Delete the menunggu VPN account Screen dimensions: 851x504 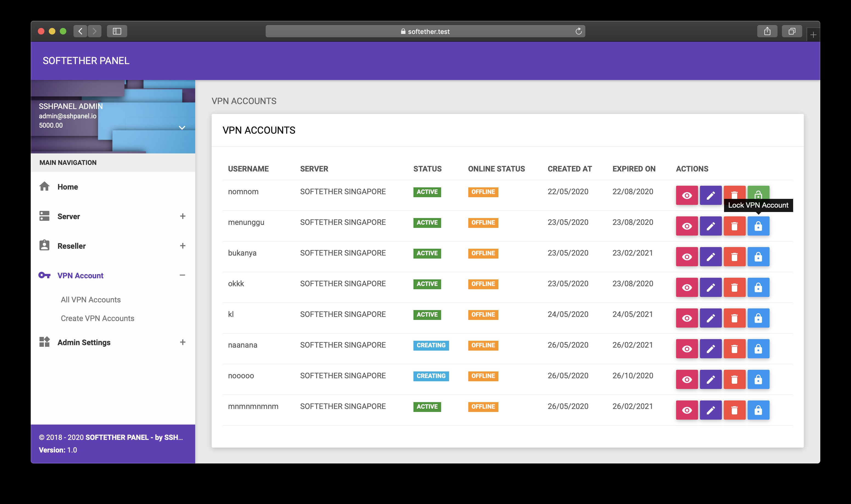pos(734,226)
